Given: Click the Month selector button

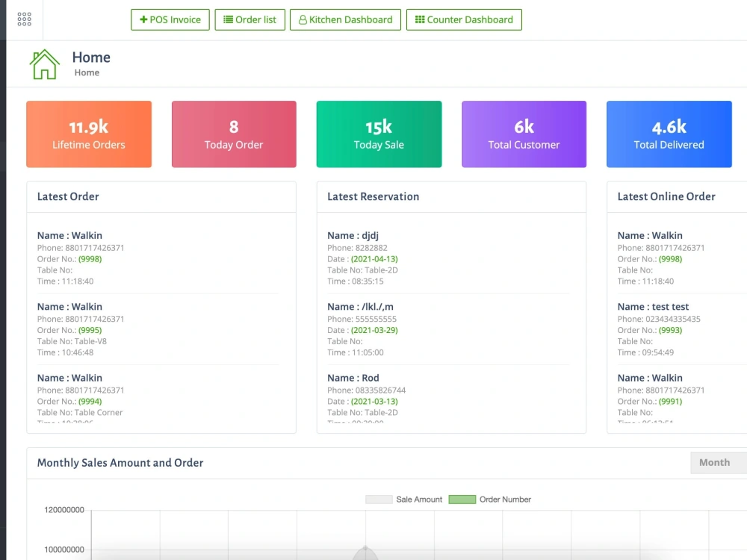Looking at the screenshot, I should coord(719,462).
